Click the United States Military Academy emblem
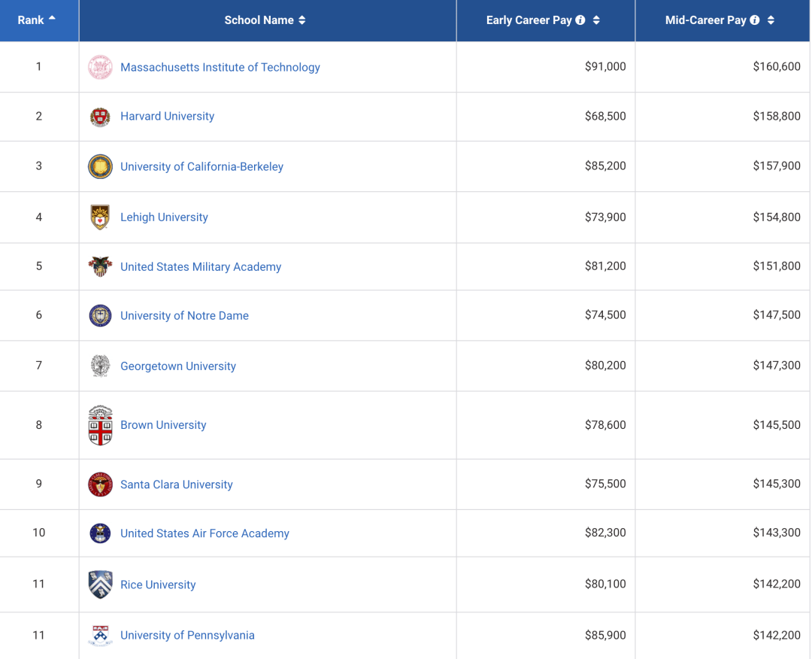The width and height of the screenshot is (812, 659). point(101,266)
